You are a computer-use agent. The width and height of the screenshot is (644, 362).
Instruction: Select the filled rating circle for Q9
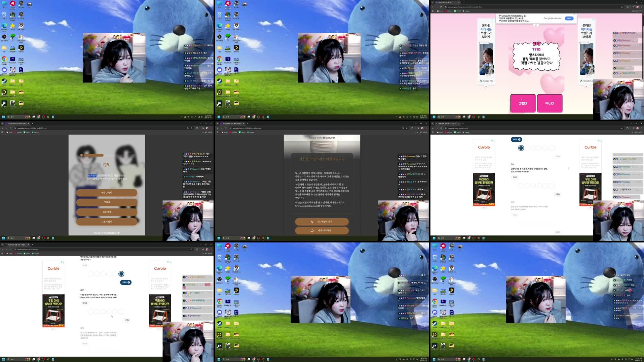point(521,147)
